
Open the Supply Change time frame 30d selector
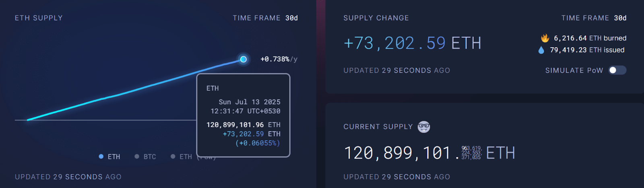pyautogui.click(x=620, y=18)
